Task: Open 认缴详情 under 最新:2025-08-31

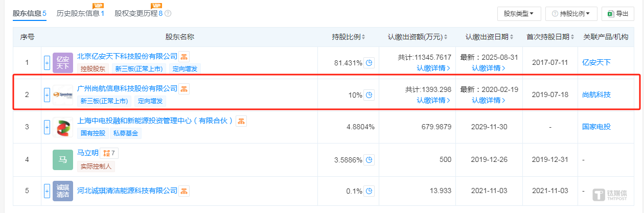Action: tap(489, 68)
